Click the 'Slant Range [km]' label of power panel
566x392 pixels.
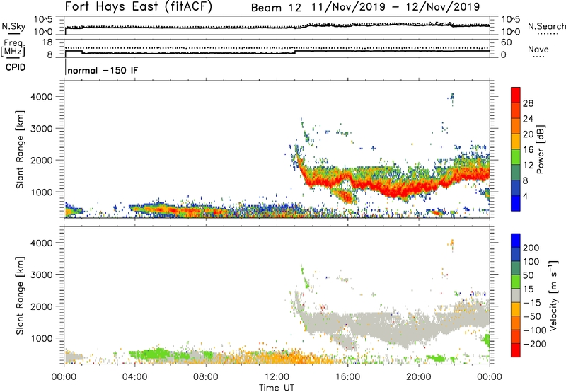(20, 149)
